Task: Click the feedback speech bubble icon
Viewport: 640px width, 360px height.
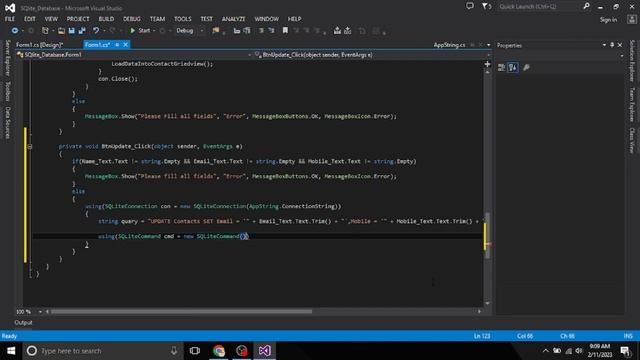Action: pos(470,6)
